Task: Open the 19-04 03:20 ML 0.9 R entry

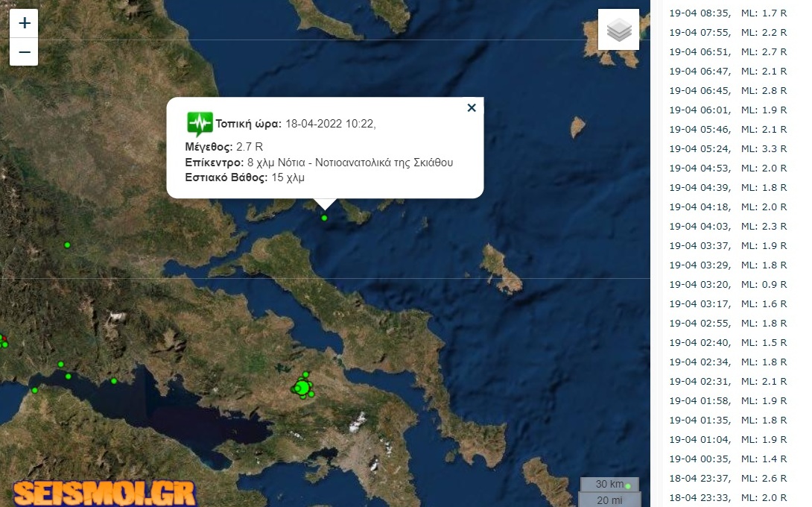Action: click(x=728, y=285)
